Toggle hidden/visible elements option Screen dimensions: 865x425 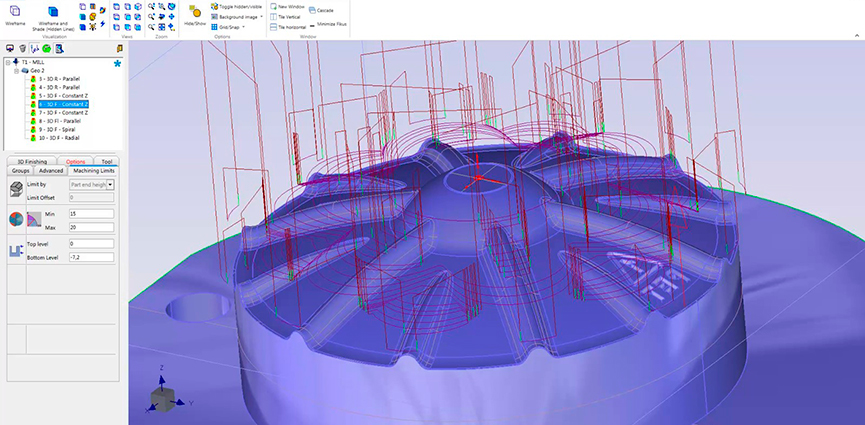tap(236, 6)
